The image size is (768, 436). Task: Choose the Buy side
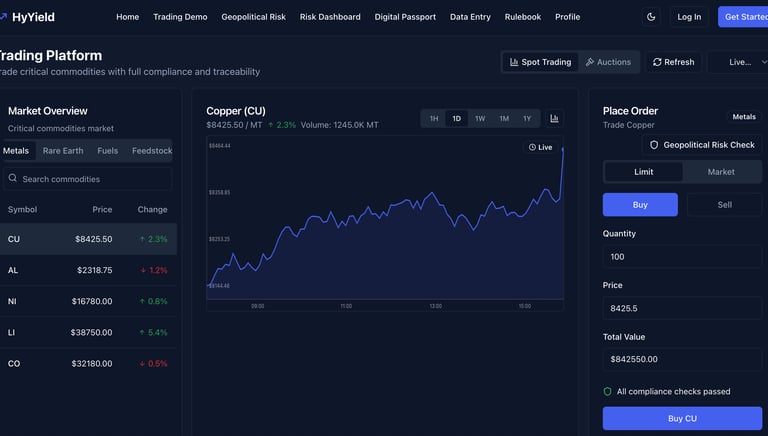[x=640, y=205]
